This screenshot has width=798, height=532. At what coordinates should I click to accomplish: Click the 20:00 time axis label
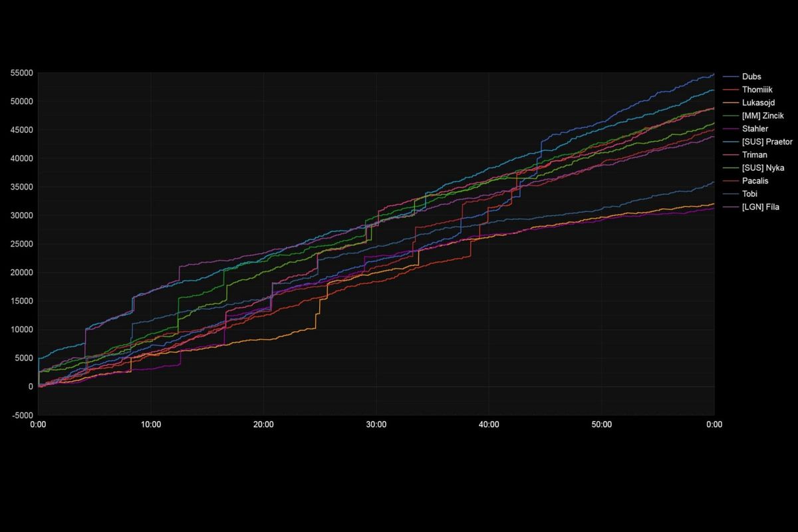pyautogui.click(x=263, y=424)
